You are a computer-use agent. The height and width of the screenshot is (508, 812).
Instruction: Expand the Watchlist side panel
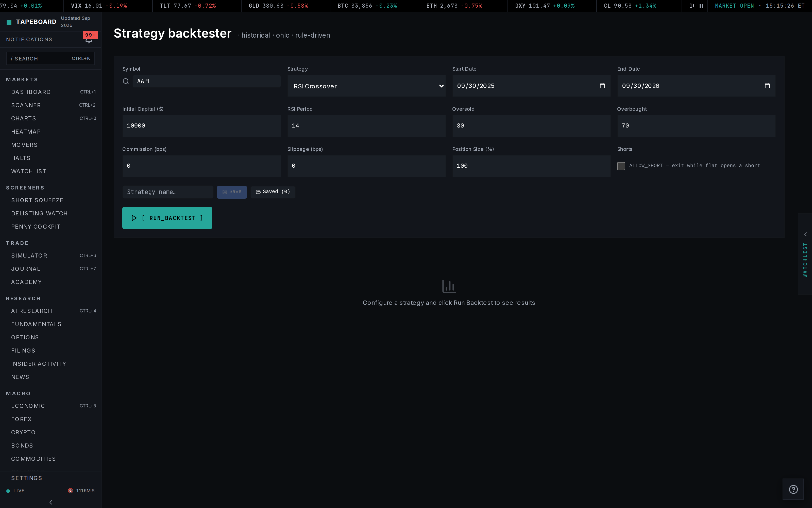(x=805, y=254)
